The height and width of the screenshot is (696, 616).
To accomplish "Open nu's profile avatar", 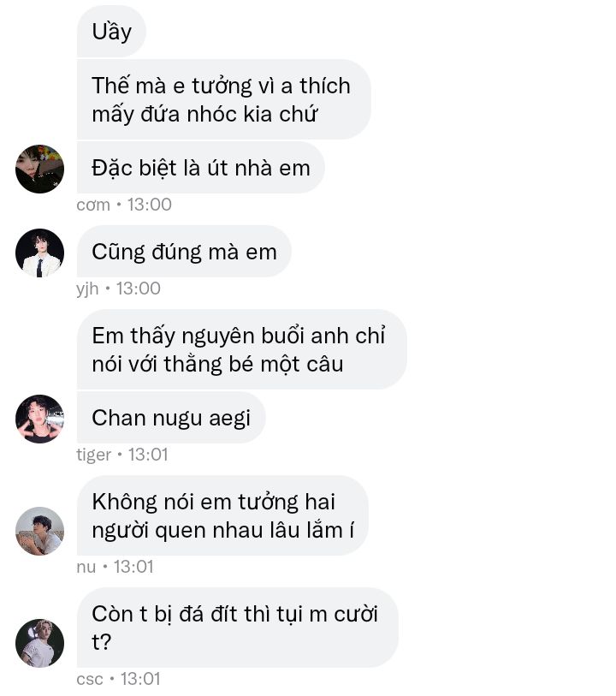I will (40, 531).
